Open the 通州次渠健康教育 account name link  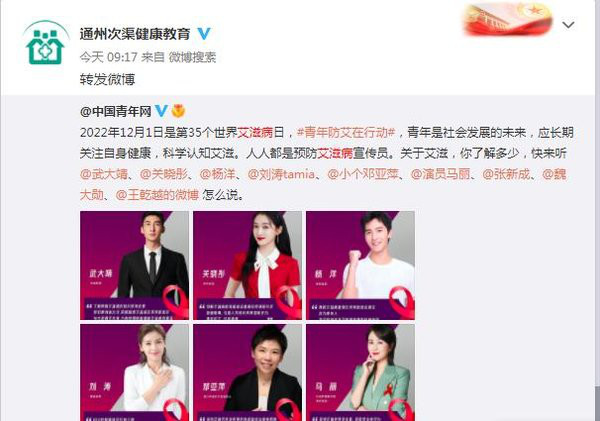(x=135, y=34)
